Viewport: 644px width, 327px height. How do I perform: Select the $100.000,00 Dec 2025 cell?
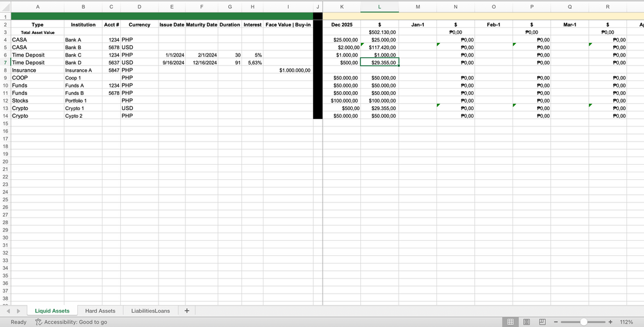341,101
